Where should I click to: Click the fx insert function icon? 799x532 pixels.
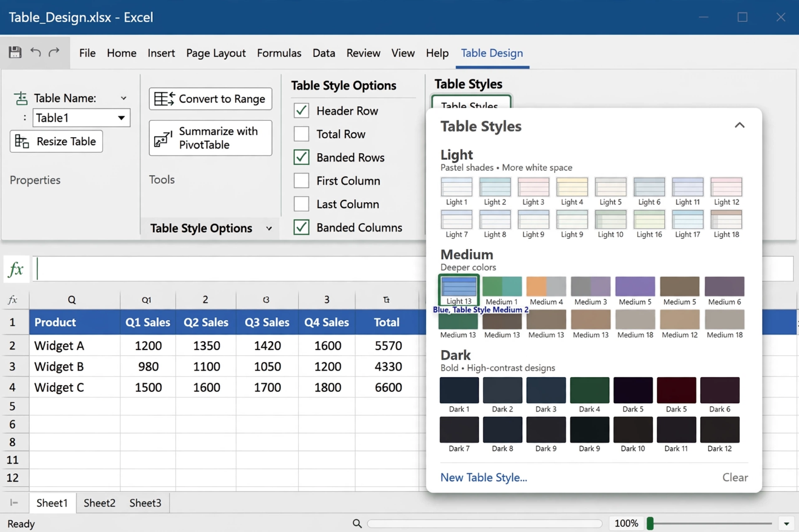pyautogui.click(x=16, y=269)
